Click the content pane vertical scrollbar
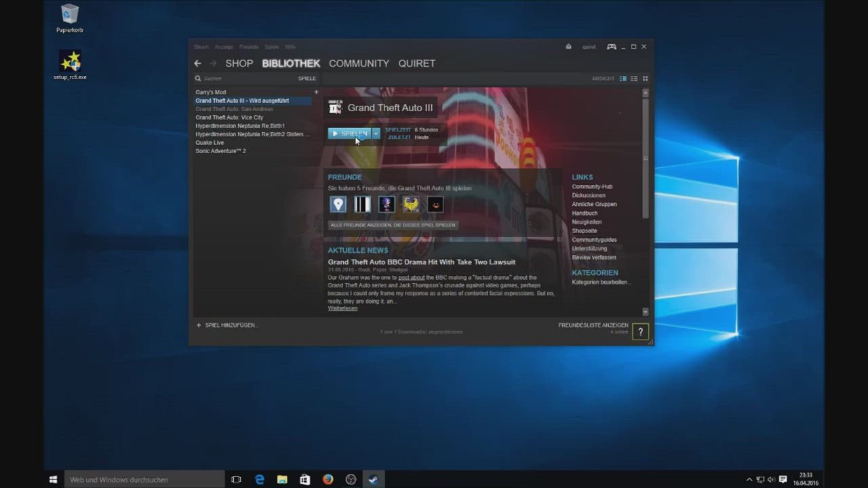Image resolution: width=868 pixels, height=488 pixels. tap(645, 156)
